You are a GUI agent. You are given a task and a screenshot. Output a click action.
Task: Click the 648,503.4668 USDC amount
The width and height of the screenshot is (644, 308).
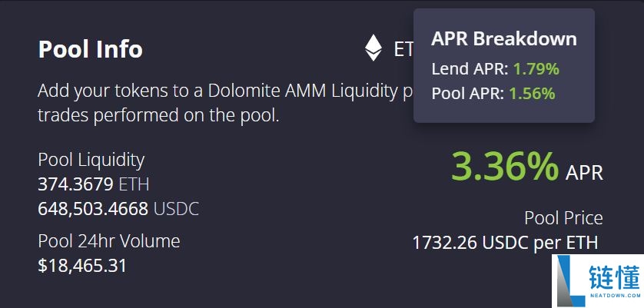point(118,208)
